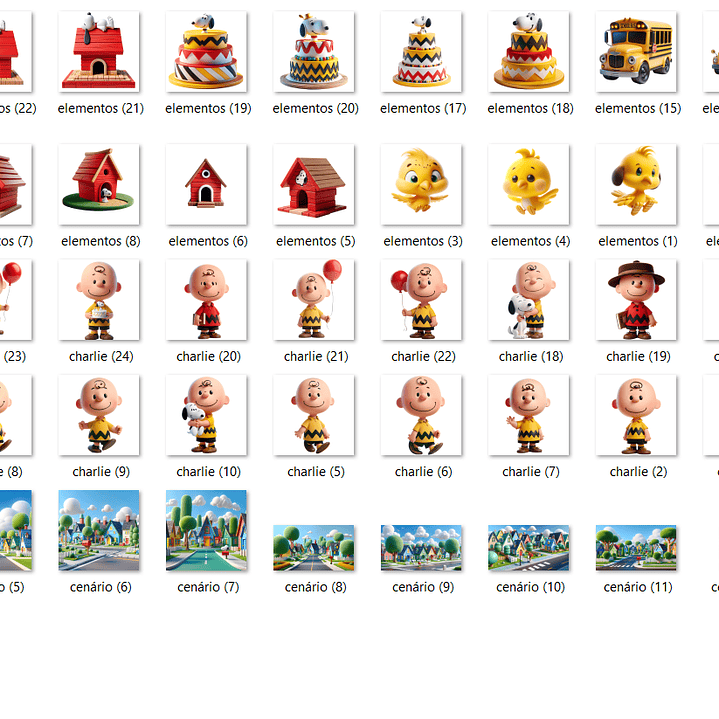
Task: Click the elementos (19) cake image
Action: click(206, 52)
